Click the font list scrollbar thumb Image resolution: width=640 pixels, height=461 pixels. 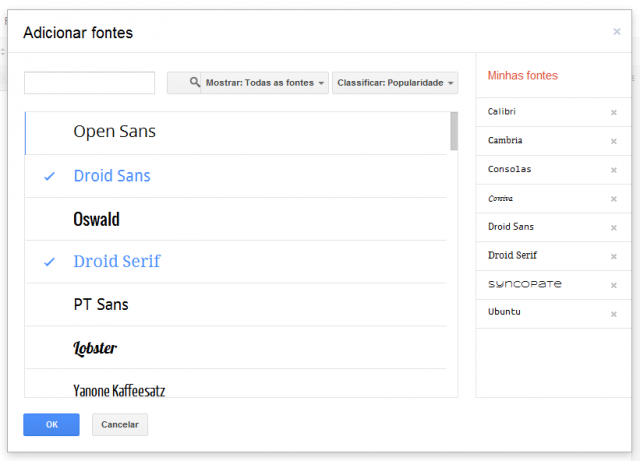click(454, 131)
